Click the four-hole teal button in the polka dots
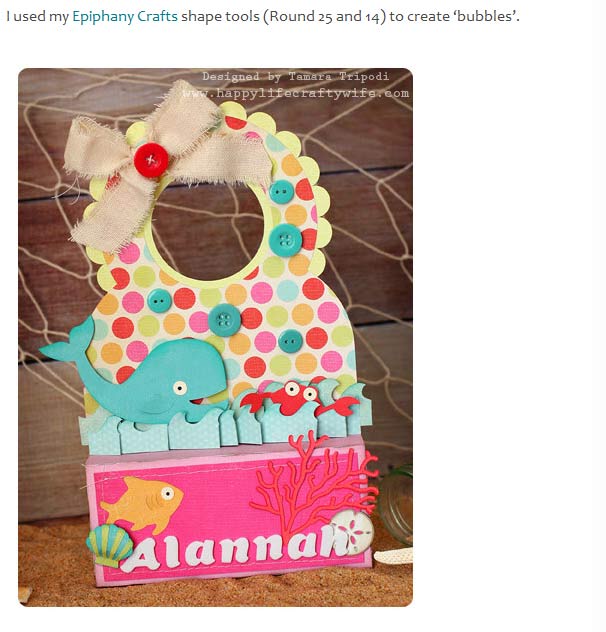Image resolution: width=606 pixels, height=632 pixels. coord(225,320)
